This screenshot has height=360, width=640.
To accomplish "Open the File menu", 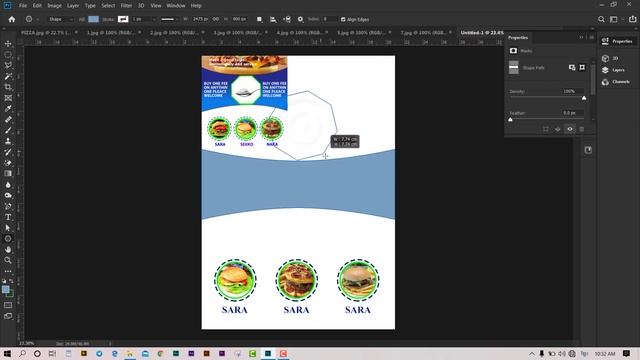I will click(22, 6).
